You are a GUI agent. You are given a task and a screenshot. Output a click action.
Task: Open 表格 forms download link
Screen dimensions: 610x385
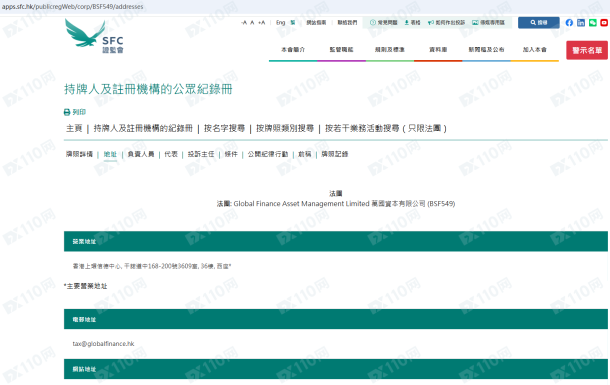pyautogui.click(x=412, y=23)
